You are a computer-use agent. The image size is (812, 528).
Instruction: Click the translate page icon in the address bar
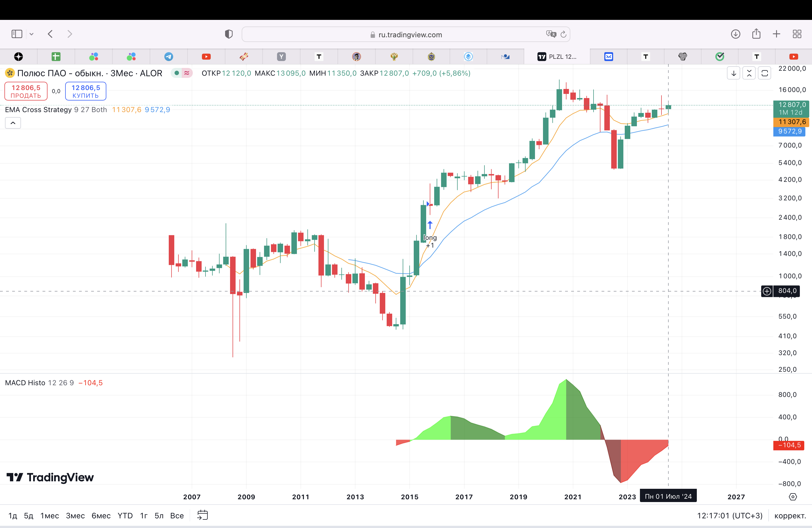551,34
